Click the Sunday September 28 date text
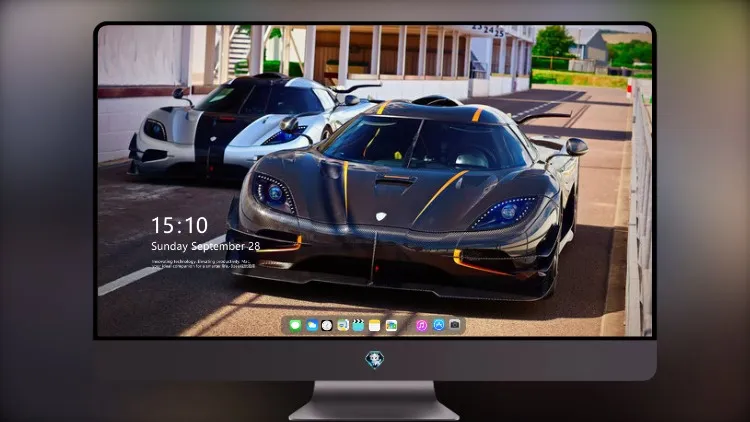This screenshot has height=422, width=750. [x=206, y=246]
